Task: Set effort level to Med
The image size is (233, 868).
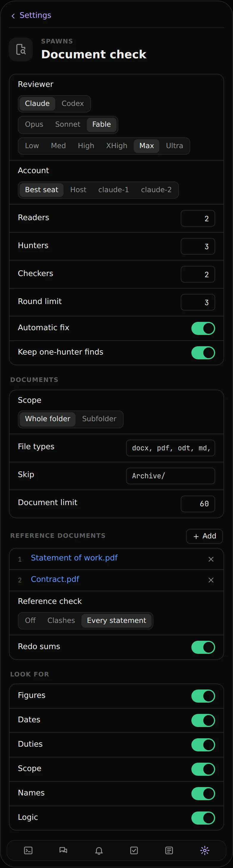Action: 58,146
